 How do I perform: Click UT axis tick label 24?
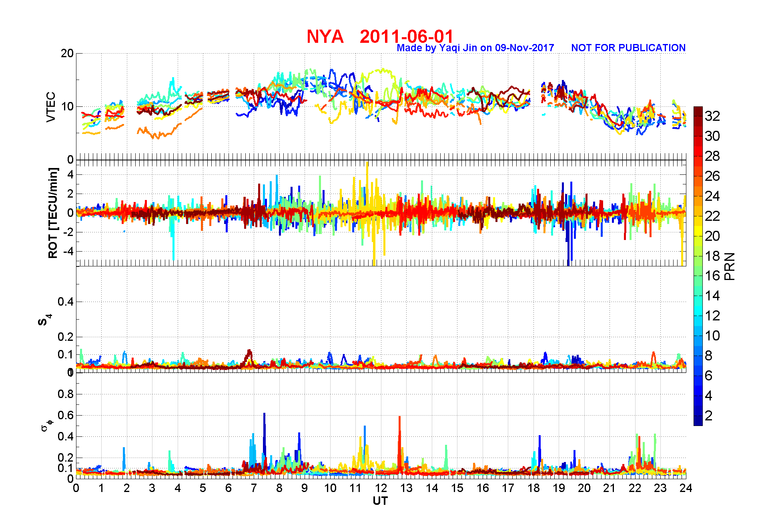pos(686,488)
